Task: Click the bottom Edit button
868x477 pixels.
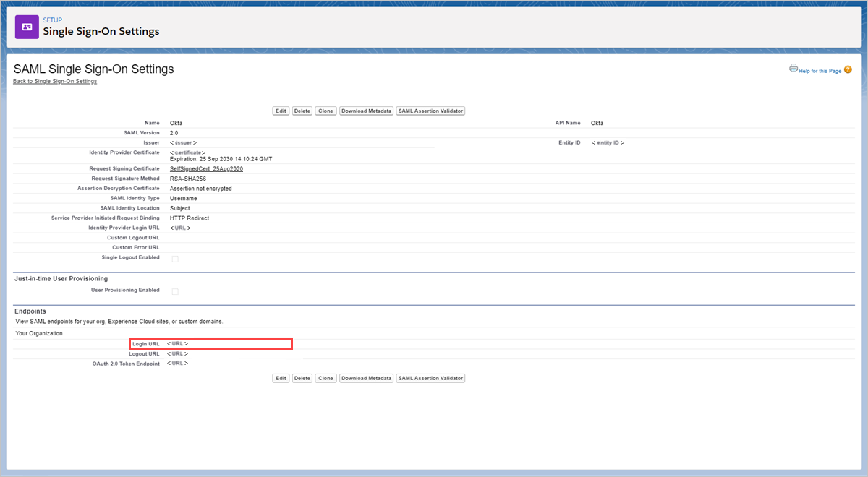Action: click(281, 377)
